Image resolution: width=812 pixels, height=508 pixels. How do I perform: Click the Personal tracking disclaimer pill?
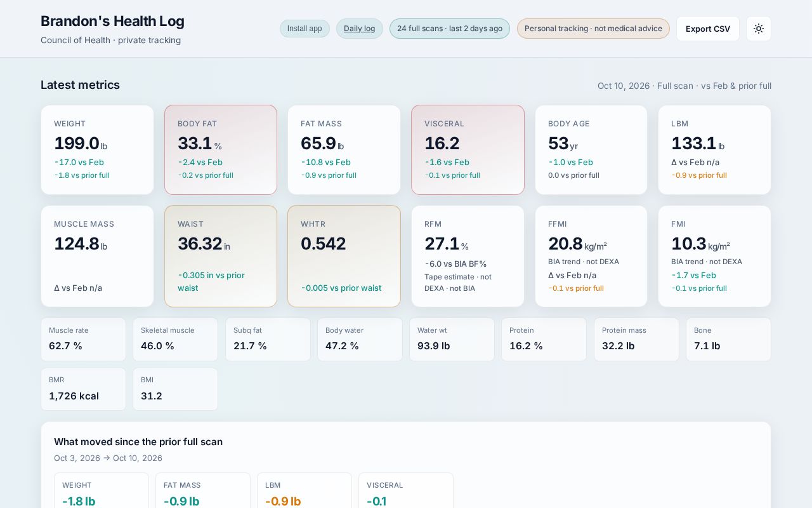pyautogui.click(x=593, y=29)
